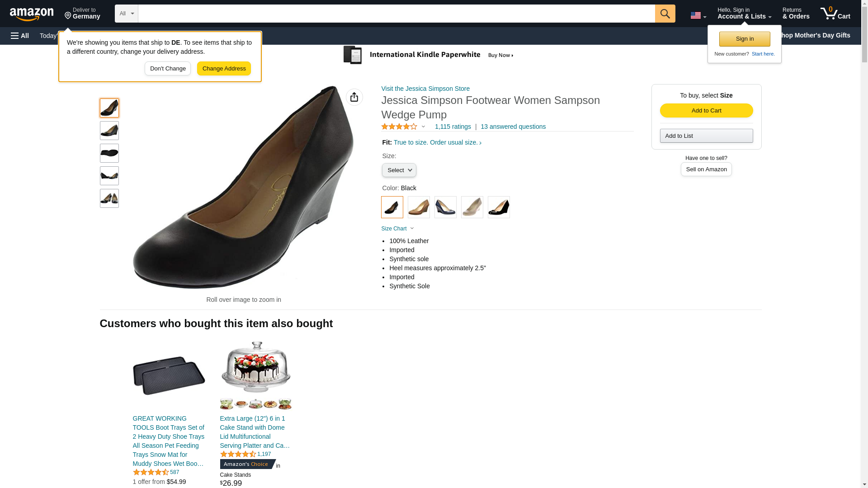868x488 pixels.
Task: Click the 1,115 ratings link
Action: click(453, 127)
